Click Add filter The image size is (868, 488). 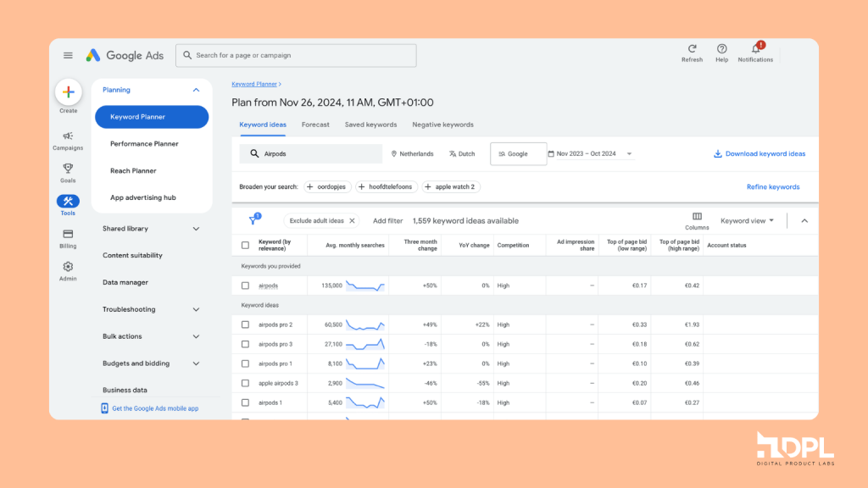tap(387, 221)
